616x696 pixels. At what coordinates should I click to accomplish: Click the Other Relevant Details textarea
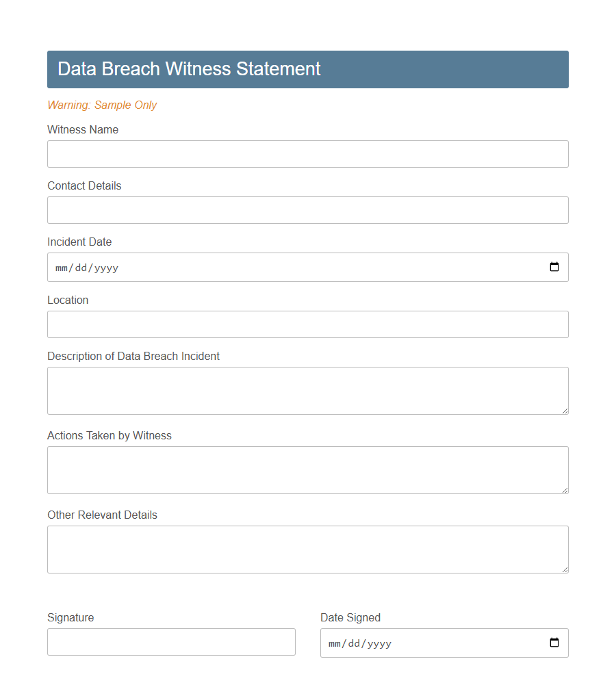307,549
